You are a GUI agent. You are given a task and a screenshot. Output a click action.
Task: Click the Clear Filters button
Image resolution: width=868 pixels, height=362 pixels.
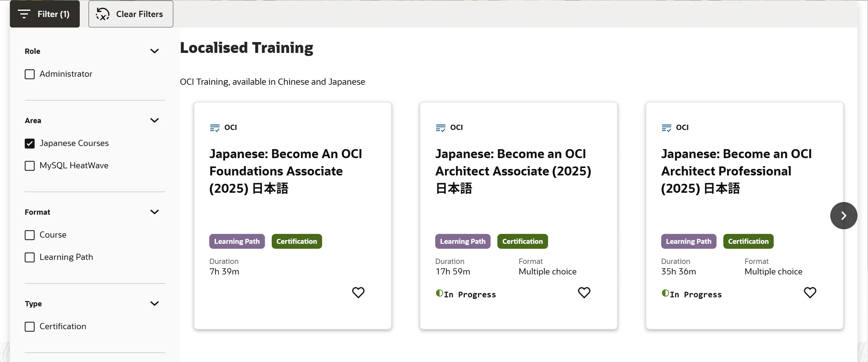pyautogui.click(x=131, y=14)
